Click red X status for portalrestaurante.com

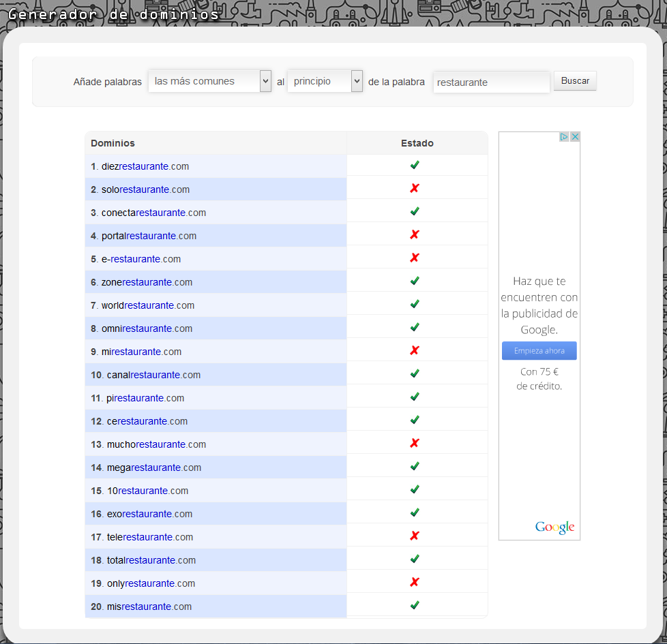tap(415, 235)
